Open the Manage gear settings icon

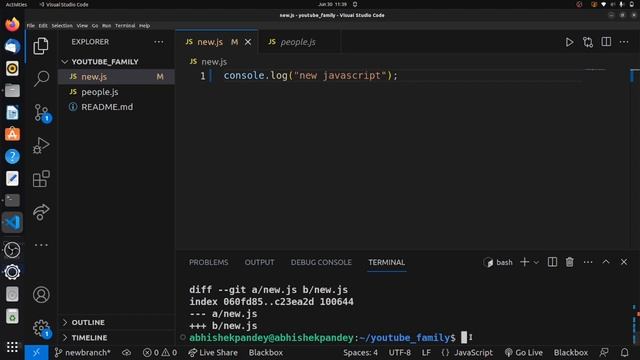coord(41,328)
